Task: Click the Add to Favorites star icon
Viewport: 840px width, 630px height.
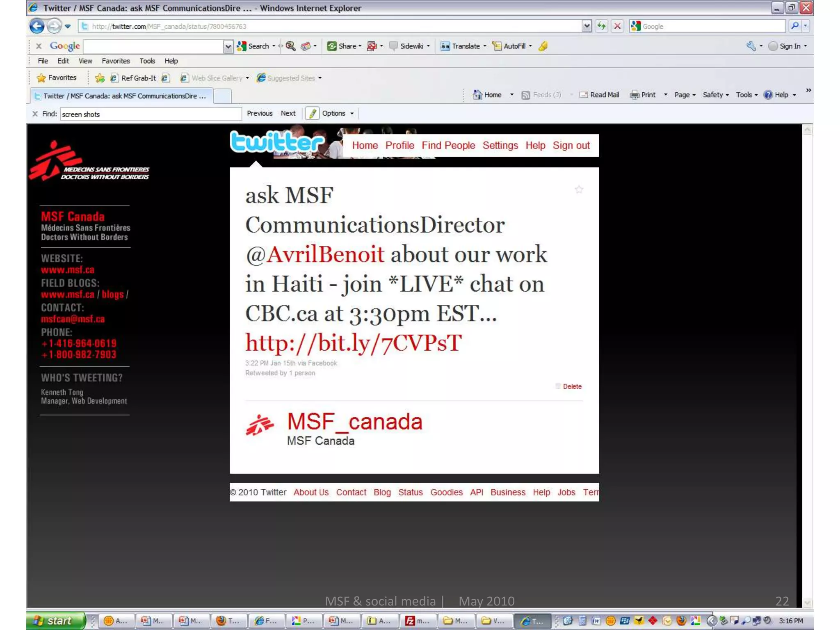Action: click(x=100, y=78)
